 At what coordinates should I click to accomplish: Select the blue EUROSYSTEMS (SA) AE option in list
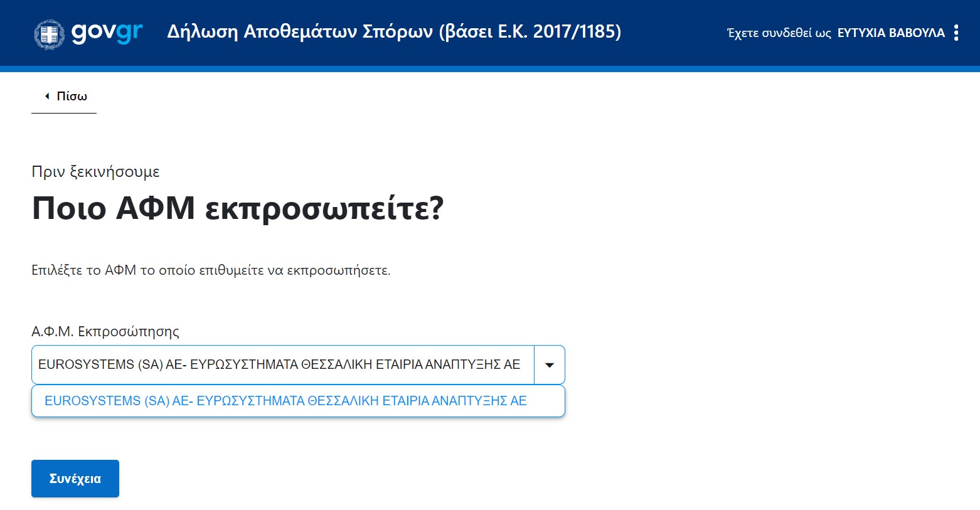298,401
